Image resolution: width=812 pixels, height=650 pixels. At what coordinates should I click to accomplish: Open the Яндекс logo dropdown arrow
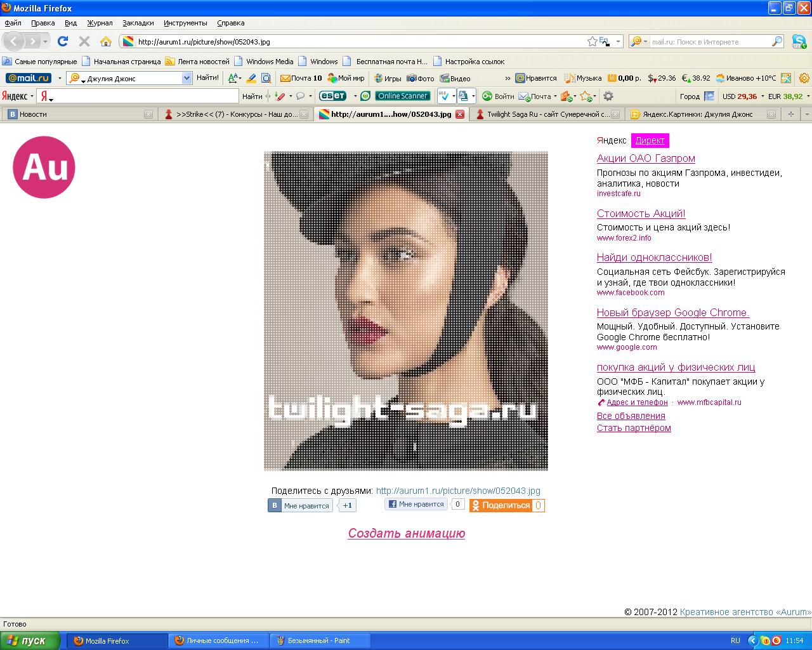pos(32,96)
